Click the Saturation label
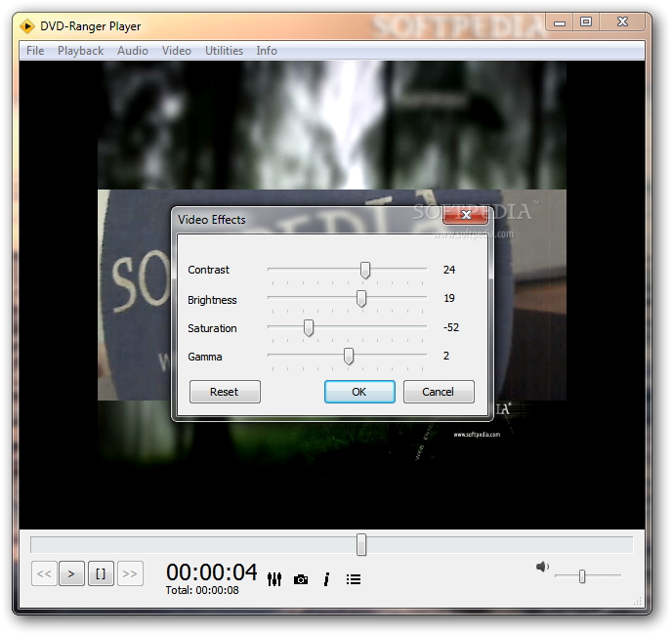 (x=212, y=328)
